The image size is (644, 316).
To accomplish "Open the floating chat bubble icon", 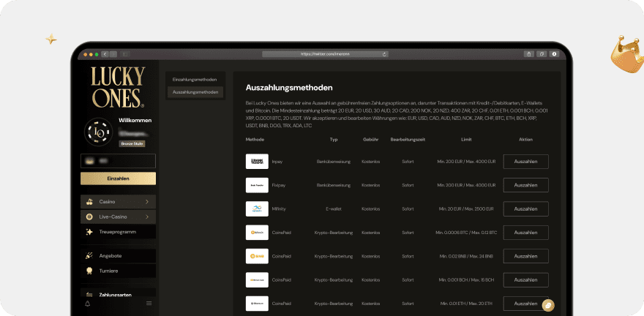I will (x=547, y=305).
